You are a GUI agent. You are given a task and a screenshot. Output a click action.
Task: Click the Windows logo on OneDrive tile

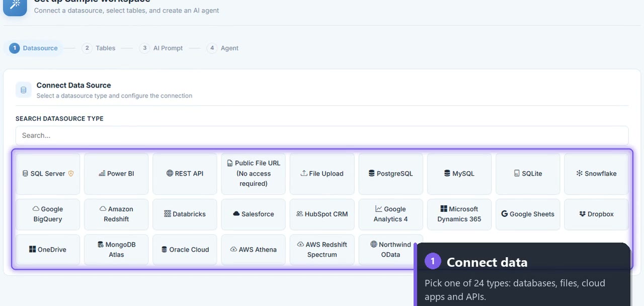[x=33, y=249]
